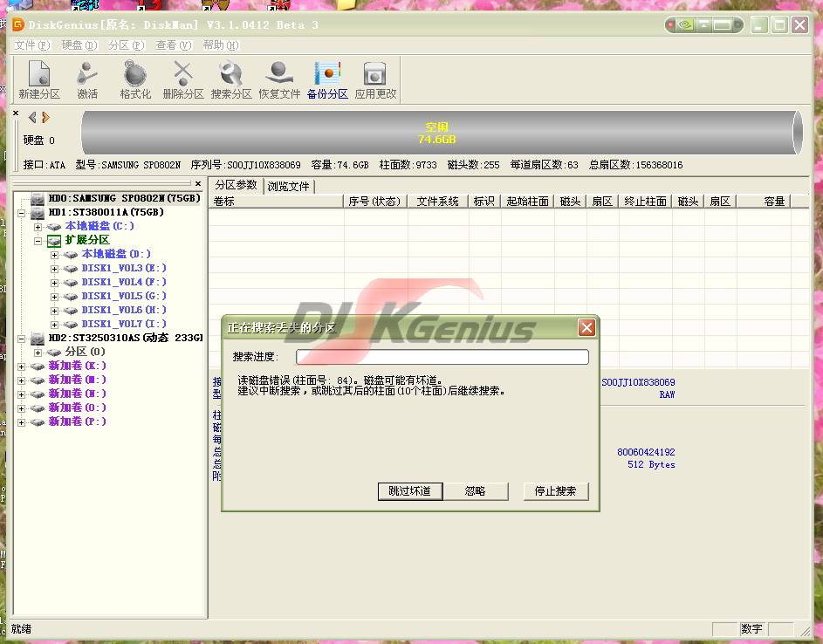This screenshot has width=823, height=644.
Task: Click the 文件系统 column header
Action: 437,202
